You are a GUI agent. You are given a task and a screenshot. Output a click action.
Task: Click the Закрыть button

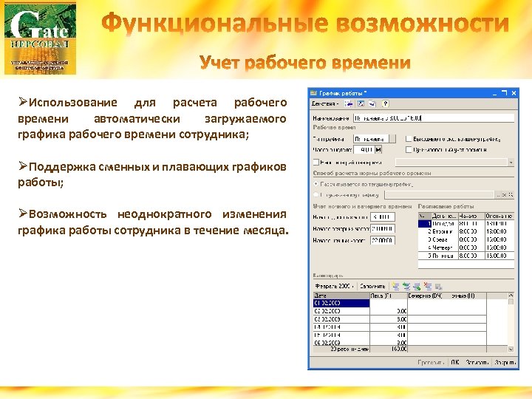pos(505,362)
